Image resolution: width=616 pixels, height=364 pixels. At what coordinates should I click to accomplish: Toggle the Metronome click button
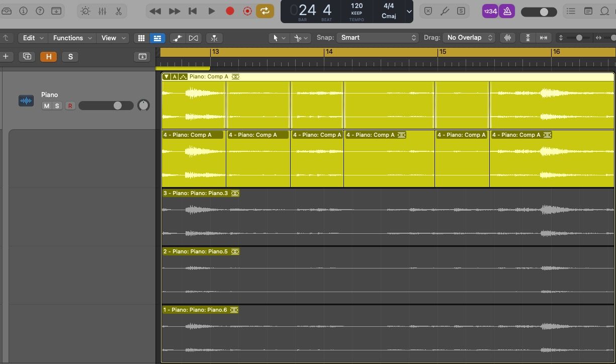click(x=507, y=11)
